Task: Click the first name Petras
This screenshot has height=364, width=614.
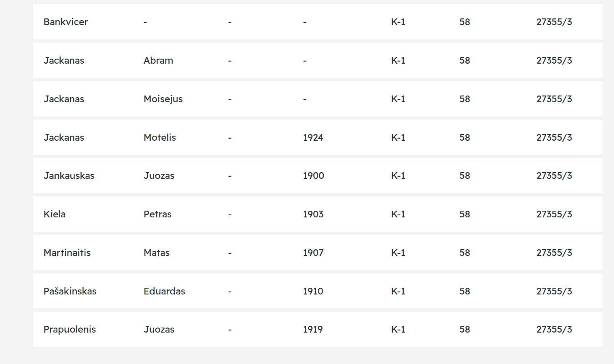Action: click(x=157, y=214)
